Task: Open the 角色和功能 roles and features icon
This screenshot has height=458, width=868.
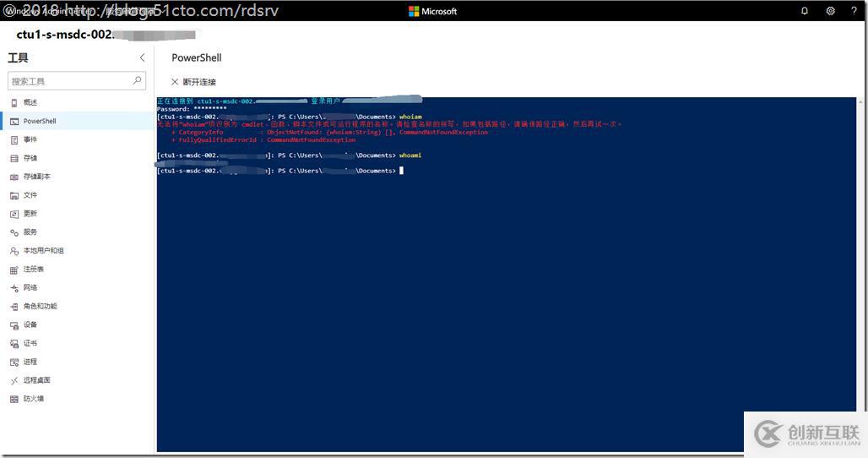Action: [x=14, y=306]
